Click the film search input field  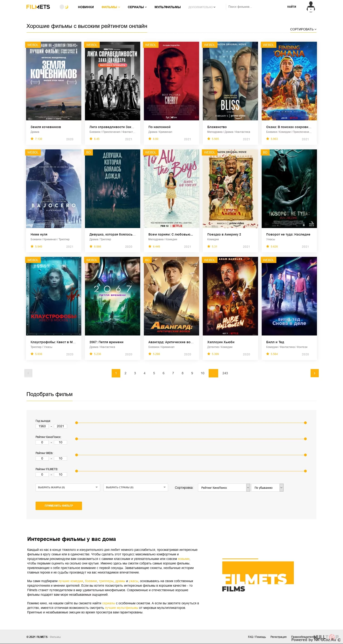255,7
